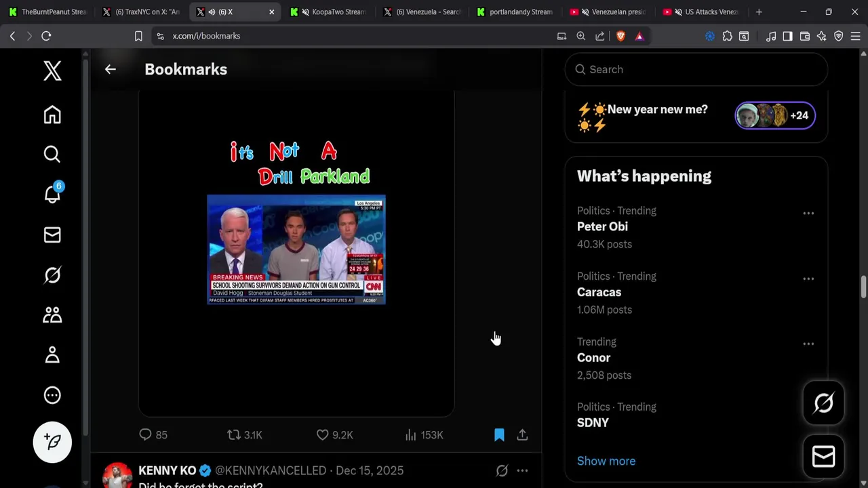Open the browser music note icon

coord(770,36)
